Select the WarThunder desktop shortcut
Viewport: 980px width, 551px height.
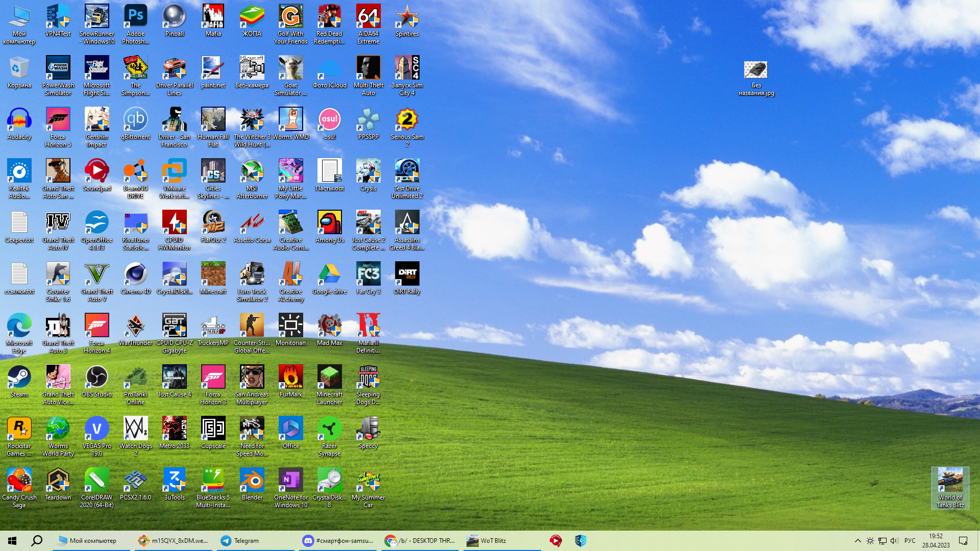[x=136, y=330]
